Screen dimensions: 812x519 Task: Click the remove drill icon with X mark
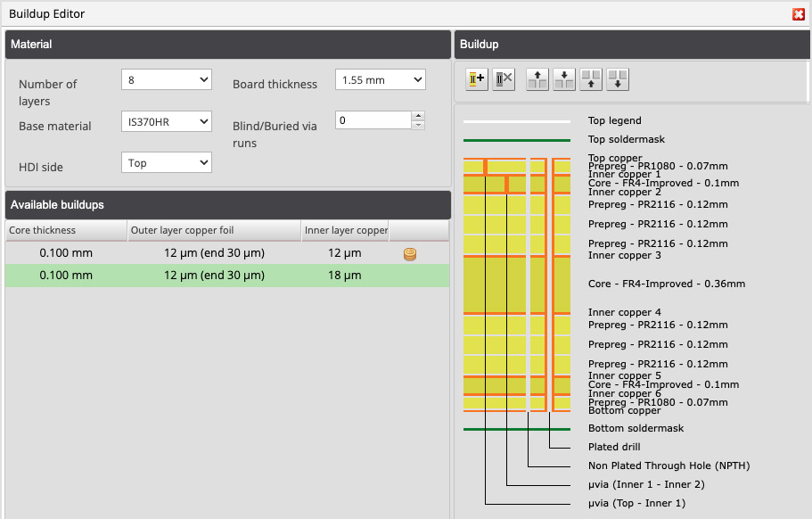click(x=504, y=79)
